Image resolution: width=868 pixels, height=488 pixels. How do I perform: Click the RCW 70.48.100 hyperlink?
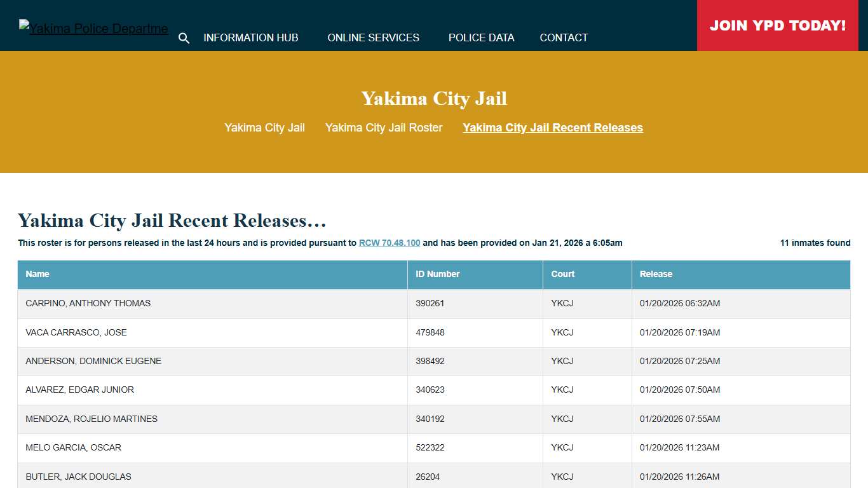[x=389, y=243]
